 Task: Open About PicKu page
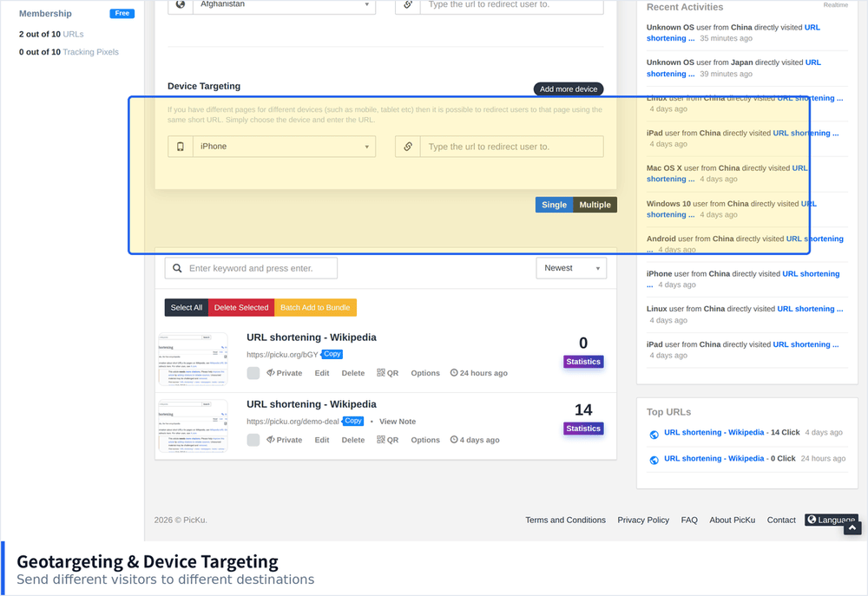point(733,521)
